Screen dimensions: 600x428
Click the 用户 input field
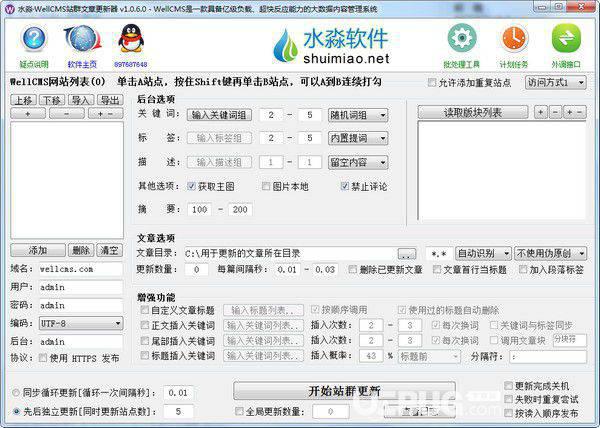coord(81,287)
